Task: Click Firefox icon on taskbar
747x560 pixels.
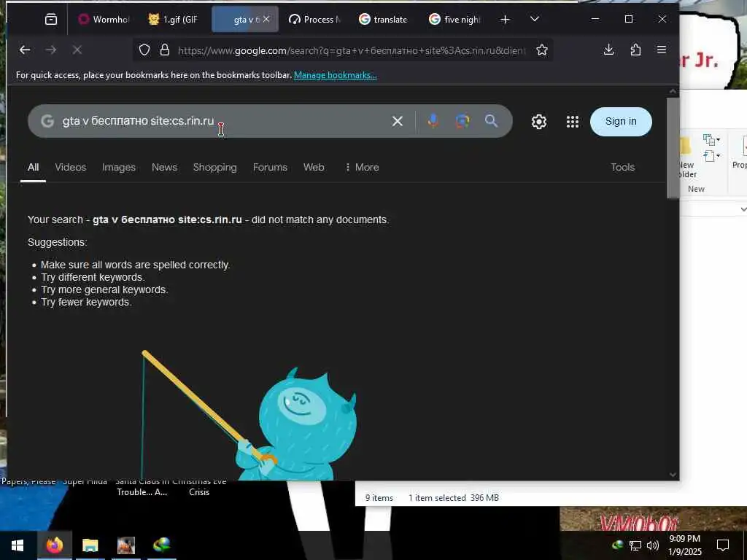Action: pyautogui.click(x=54, y=545)
